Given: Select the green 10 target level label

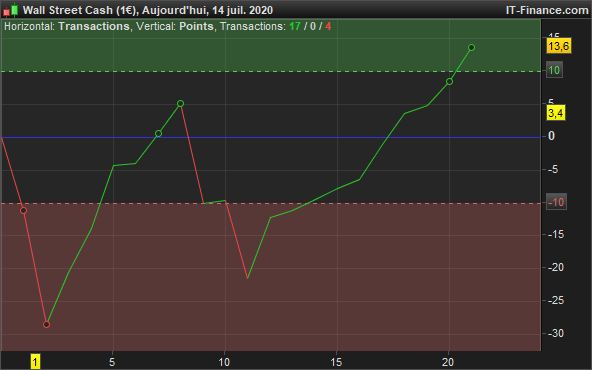Looking at the screenshot, I should click(x=554, y=71).
